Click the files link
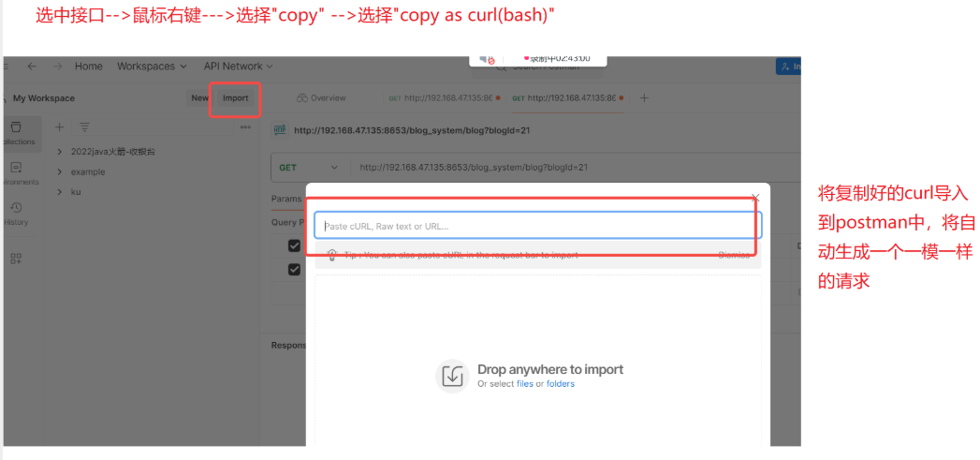The image size is (980, 460). (525, 384)
